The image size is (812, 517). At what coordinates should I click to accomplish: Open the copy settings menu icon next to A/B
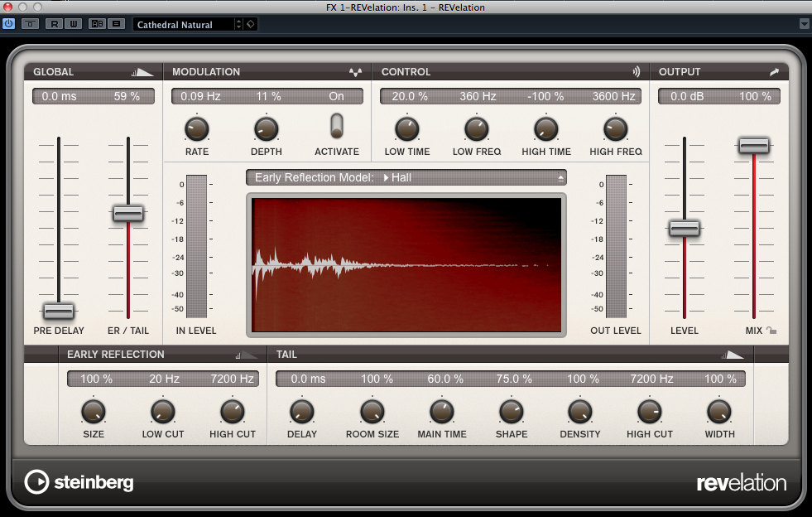pyautogui.click(x=117, y=24)
